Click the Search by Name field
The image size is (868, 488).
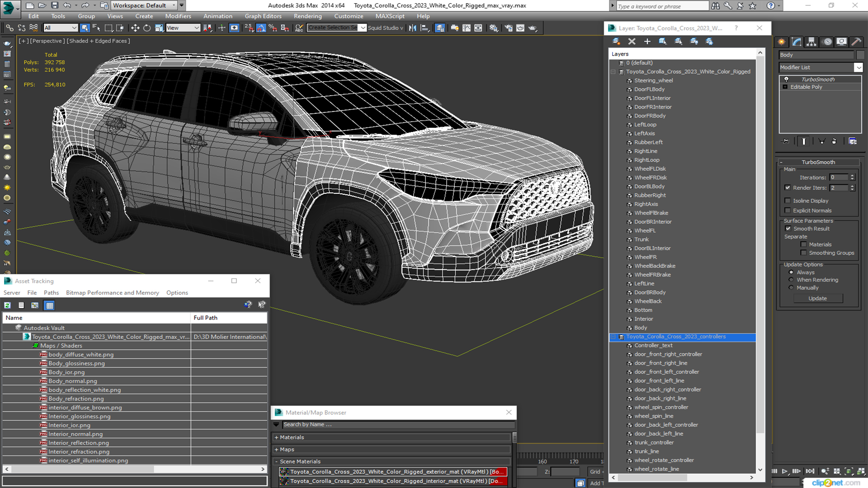398,425
